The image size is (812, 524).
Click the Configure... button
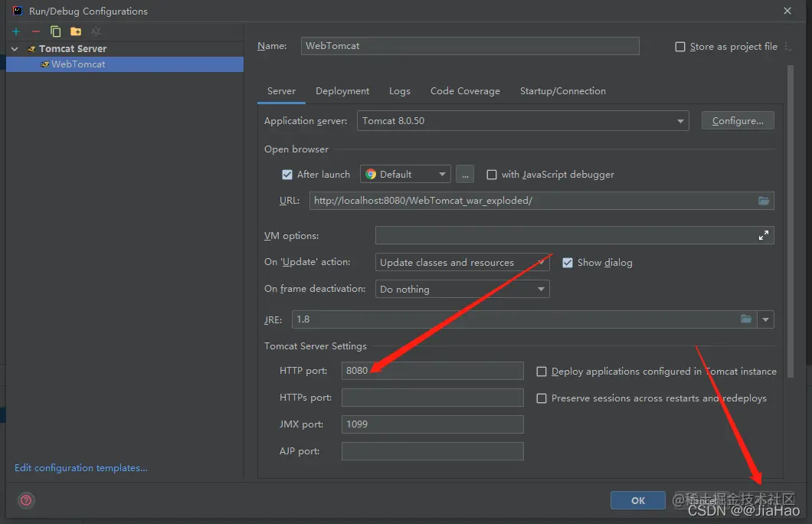click(x=738, y=121)
